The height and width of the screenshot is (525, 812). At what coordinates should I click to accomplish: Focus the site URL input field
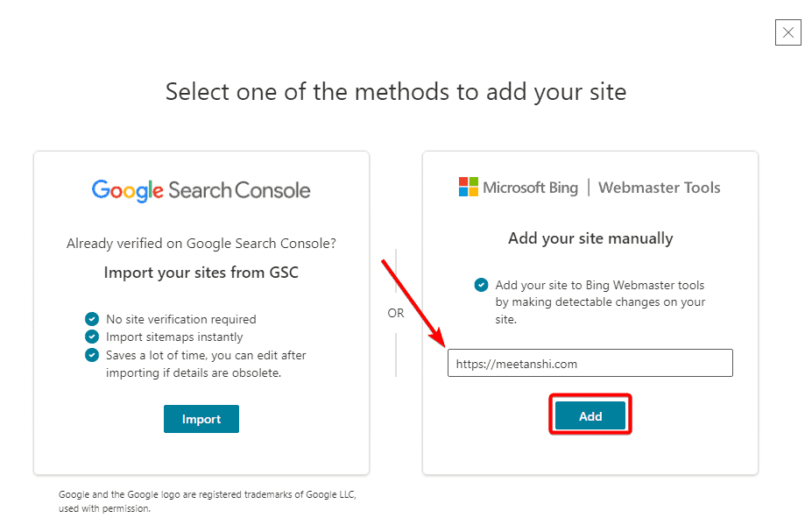click(590, 363)
